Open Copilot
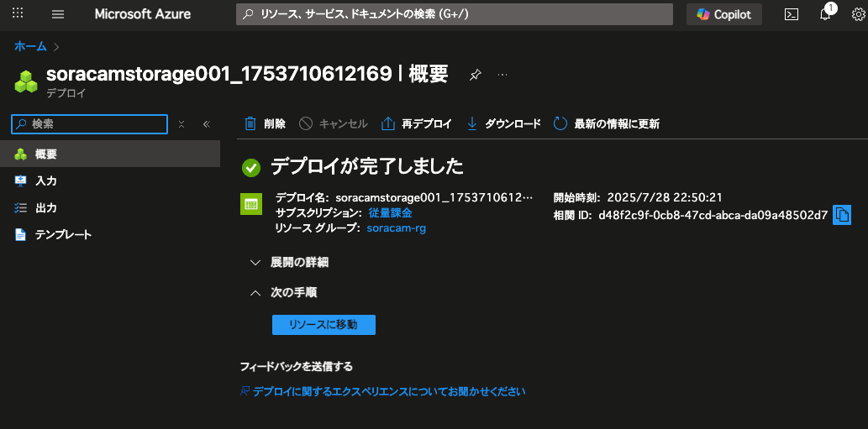This screenshot has width=868, height=429. pos(724,14)
